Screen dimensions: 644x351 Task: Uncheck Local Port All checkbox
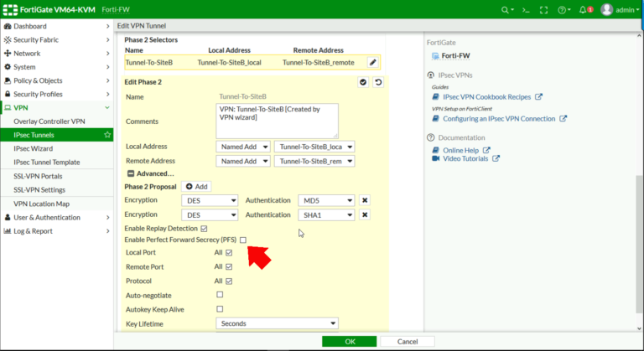(229, 253)
